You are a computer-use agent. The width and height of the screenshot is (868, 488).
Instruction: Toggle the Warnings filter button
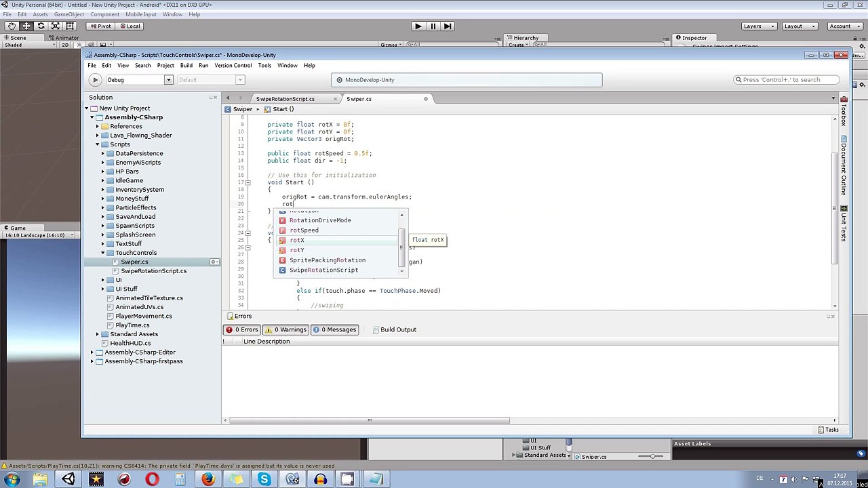[x=286, y=329]
